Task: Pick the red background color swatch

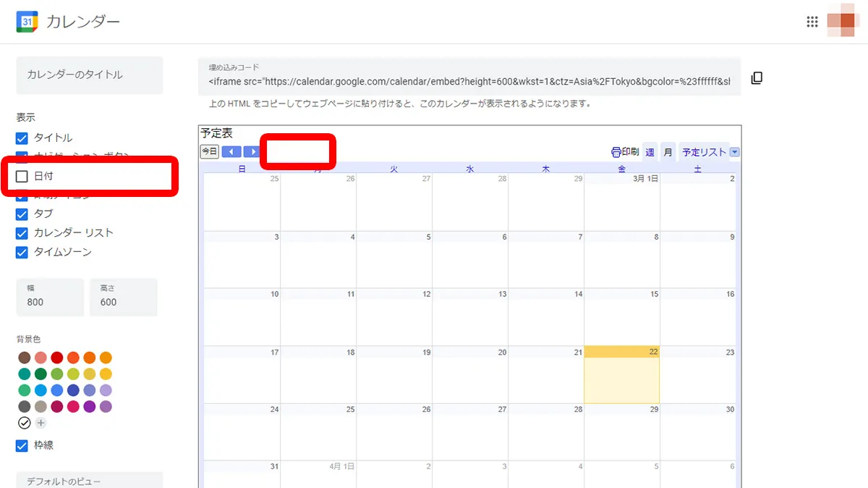Action: [x=57, y=358]
